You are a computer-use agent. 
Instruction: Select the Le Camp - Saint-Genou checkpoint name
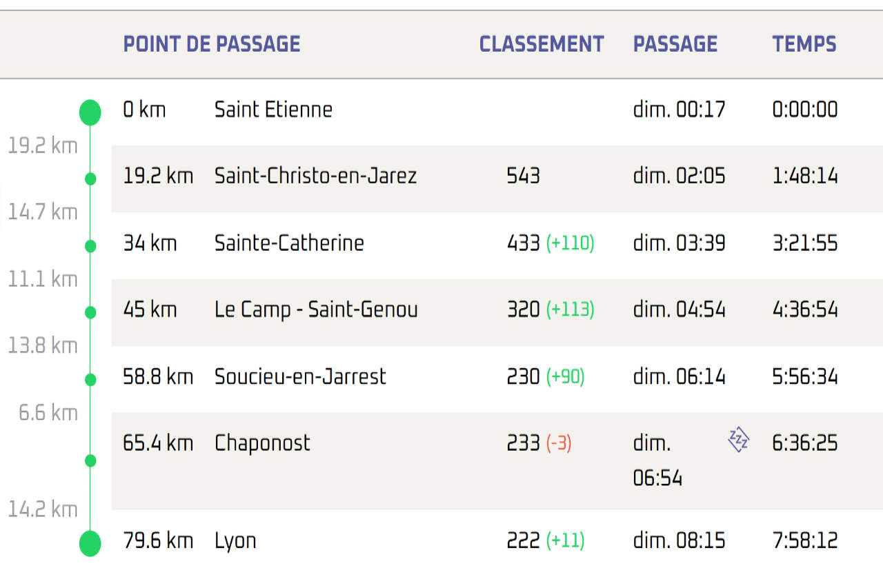tap(316, 310)
